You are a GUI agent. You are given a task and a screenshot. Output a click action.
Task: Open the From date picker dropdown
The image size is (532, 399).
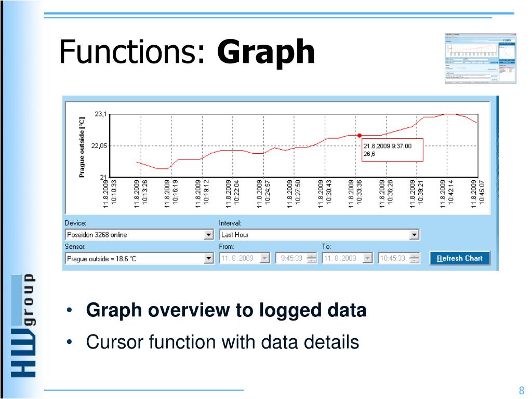[264, 259]
